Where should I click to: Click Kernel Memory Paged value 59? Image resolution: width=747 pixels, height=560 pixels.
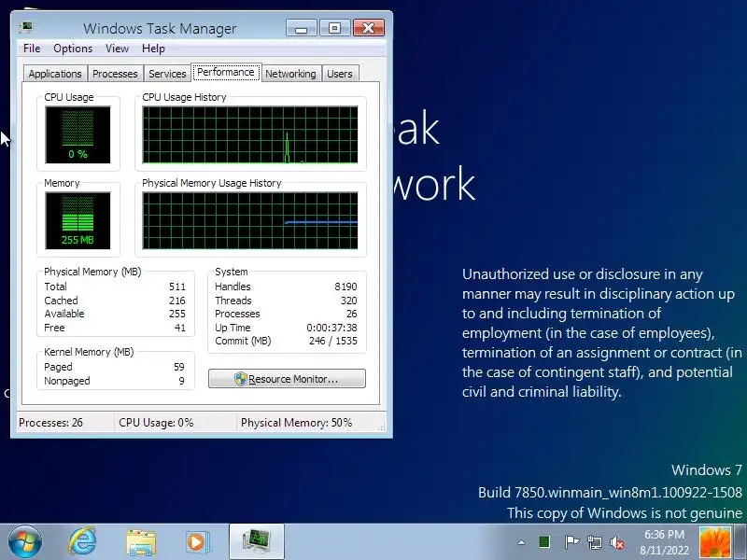tap(178, 367)
